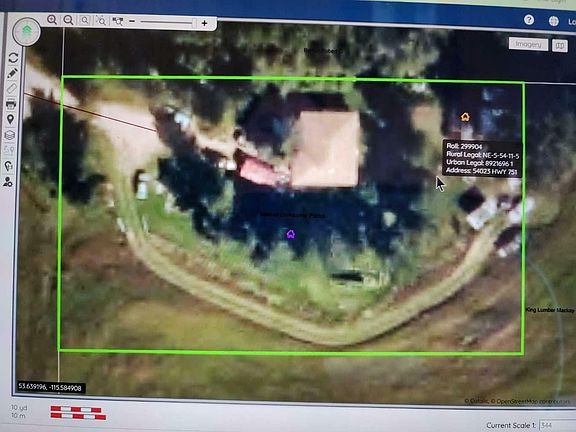Click the round green compass home button

[26, 32]
